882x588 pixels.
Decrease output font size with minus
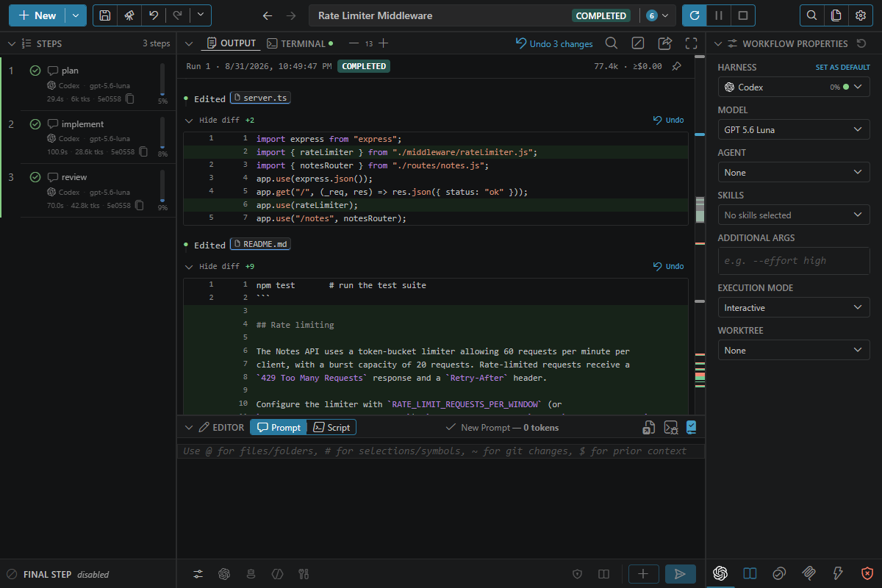click(354, 43)
